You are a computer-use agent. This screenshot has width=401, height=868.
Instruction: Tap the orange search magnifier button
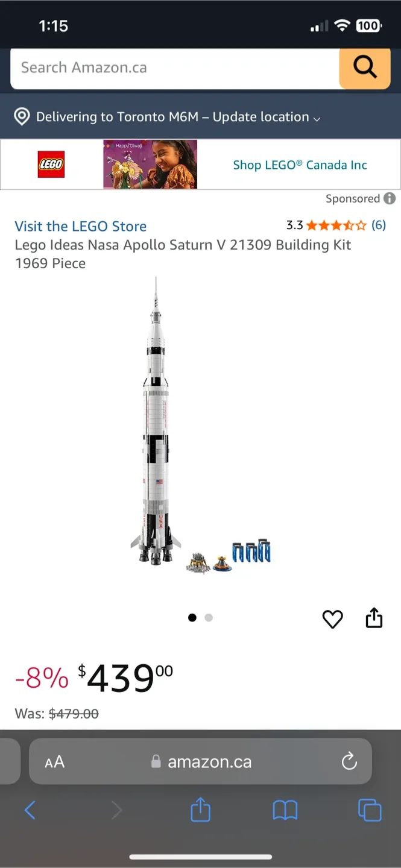365,68
